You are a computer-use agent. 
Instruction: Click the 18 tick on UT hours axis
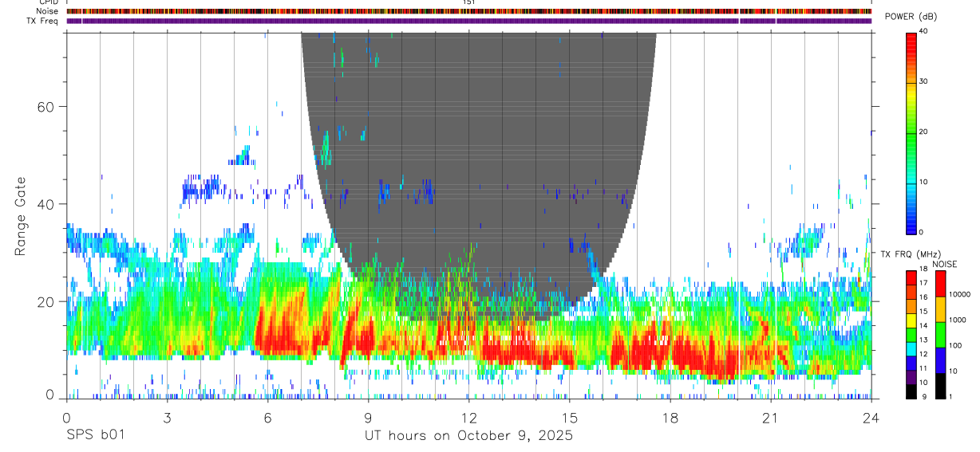click(x=670, y=417)
